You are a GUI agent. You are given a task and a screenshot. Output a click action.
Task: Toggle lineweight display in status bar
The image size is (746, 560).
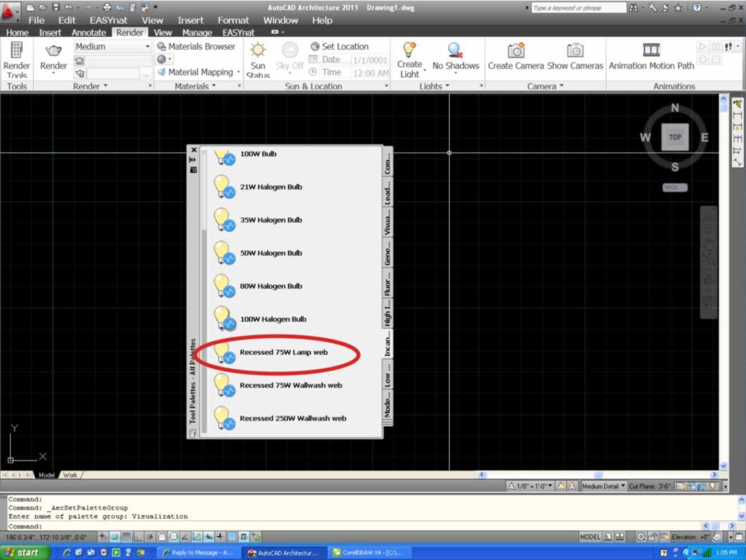click(220, 537)
